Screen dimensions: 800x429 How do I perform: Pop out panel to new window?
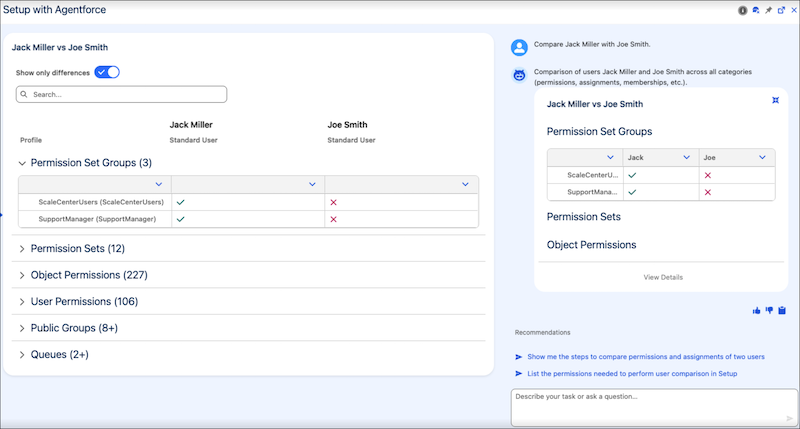pos(781,10)
